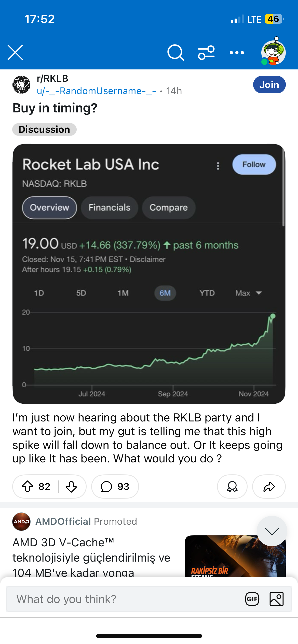Join the r/RKLB community
This screenshot has width=298, height=644.
269,85
